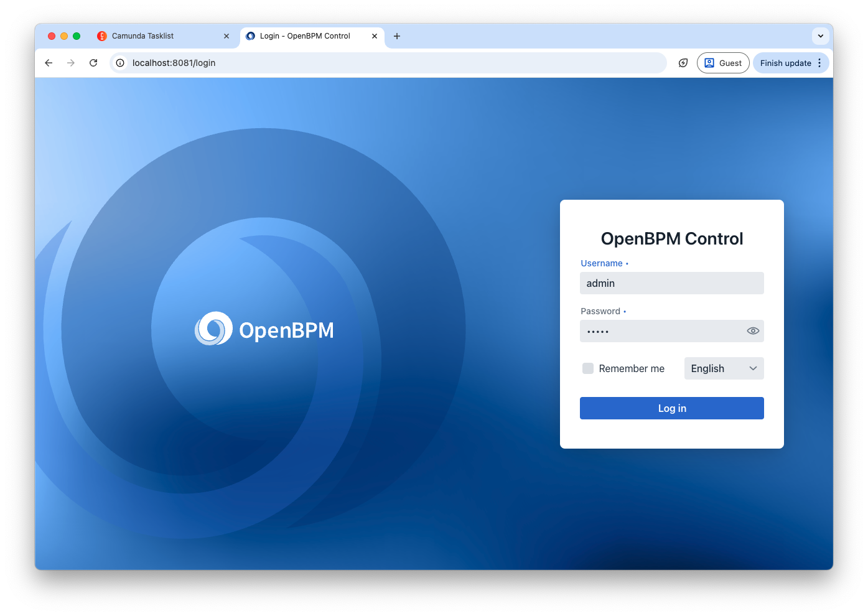Reload the login page
868x616 pixels.
click(93, 63)
